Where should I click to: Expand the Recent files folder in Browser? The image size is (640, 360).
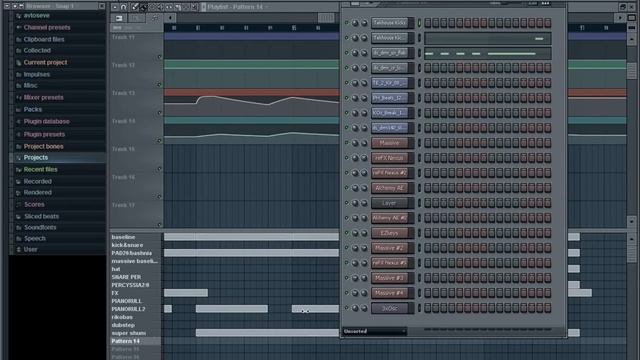pos(40,169)
